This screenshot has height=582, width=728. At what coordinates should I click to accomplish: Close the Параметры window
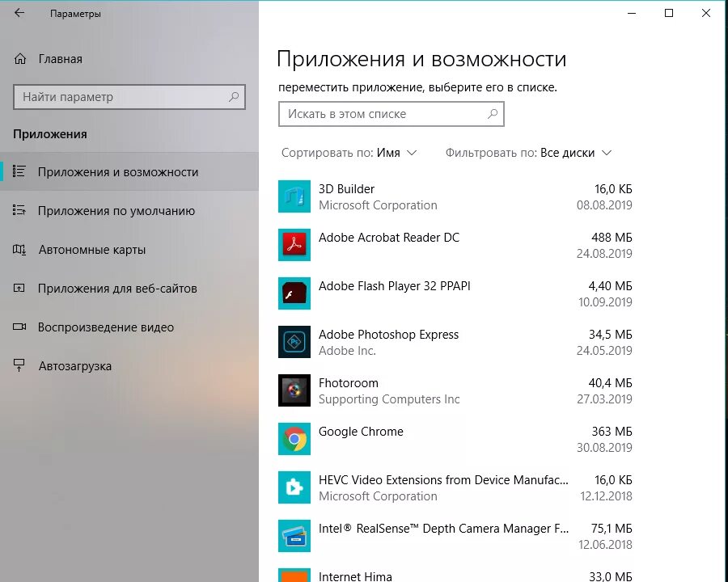[706, 13]
